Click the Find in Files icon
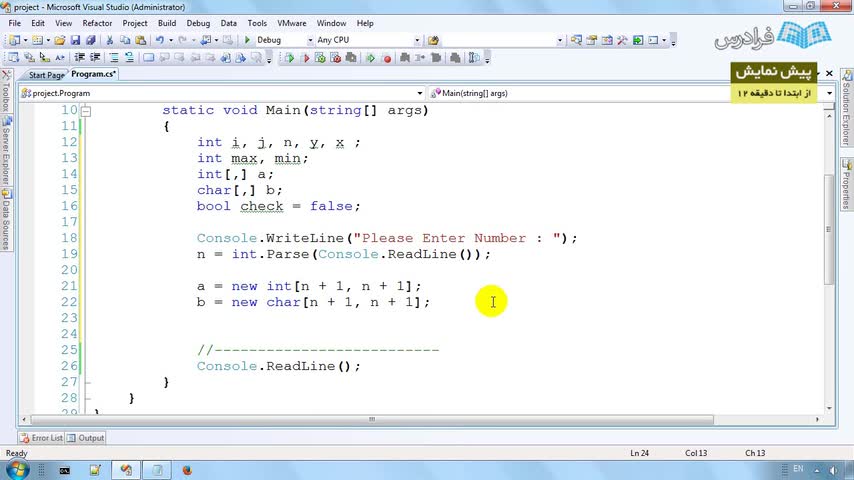 (434, 40)
